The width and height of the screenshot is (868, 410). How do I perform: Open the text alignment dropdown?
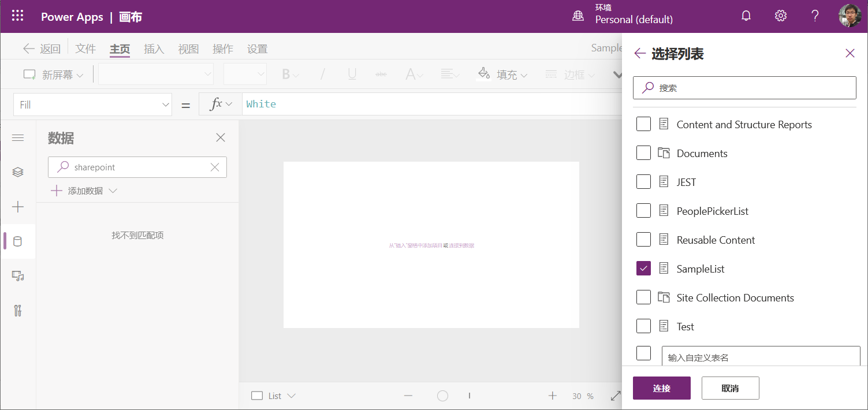coord(450,74)
